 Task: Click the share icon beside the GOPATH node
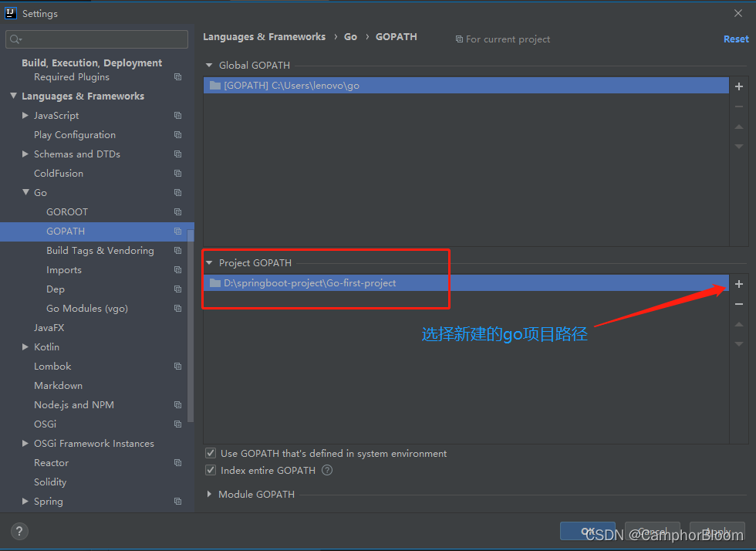[177, 231]
